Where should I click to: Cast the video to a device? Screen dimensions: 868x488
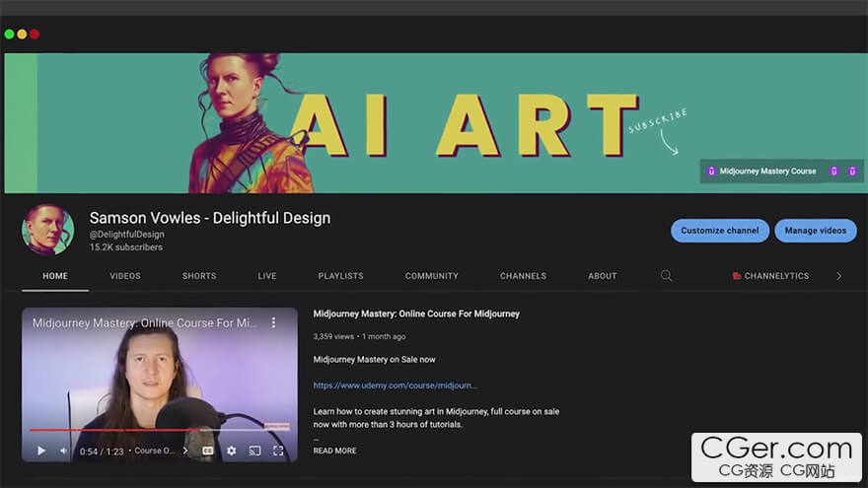[x=254, y=451]
